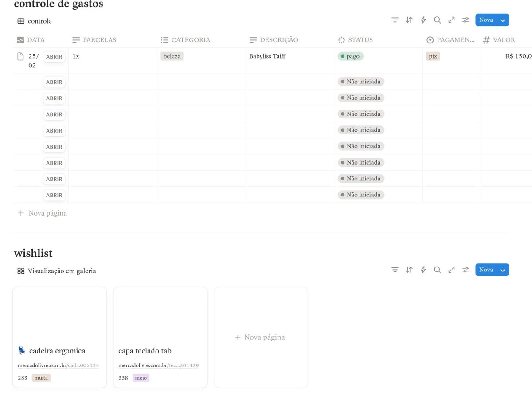Image resolution: width=532 pixels, height=400 pixels.
Task: Click wishlist database title
Action: coord(33,253)
